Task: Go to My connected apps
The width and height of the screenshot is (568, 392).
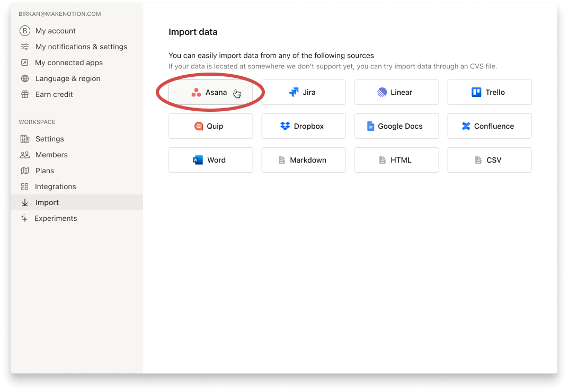Action: (x=69, y=63)
